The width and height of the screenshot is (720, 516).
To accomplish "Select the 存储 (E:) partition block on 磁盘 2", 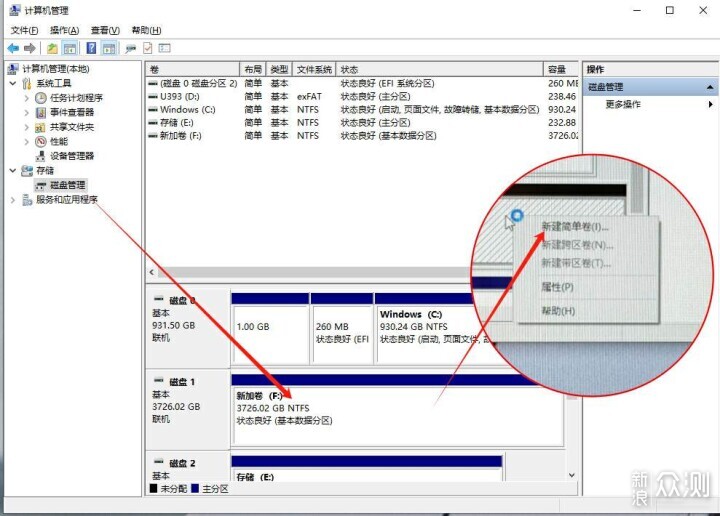I will [366, 468].
